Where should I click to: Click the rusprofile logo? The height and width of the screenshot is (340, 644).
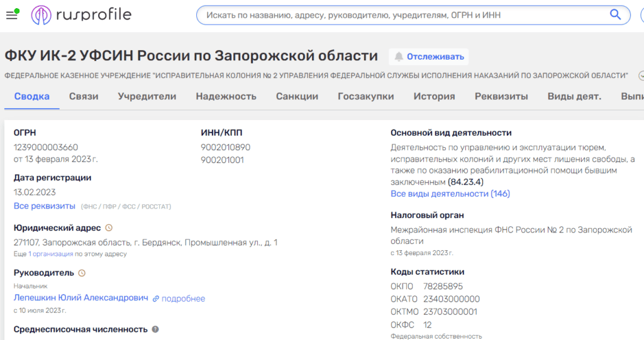coord(81,15)
